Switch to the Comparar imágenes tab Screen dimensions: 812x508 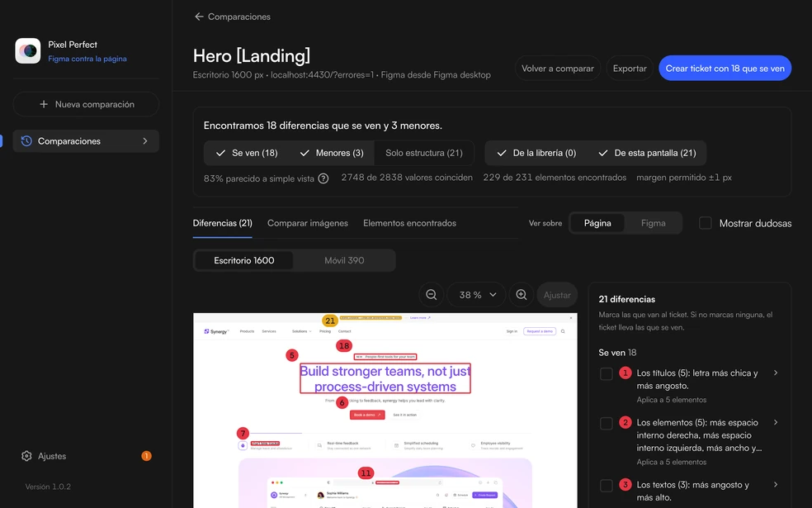(x=308, y=223)
